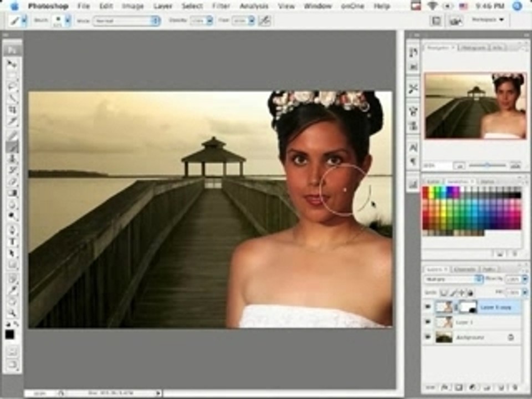Viewport: 532px width, 399px height.
Task: Select the Zoom magnifier tool
Action: 12,313
